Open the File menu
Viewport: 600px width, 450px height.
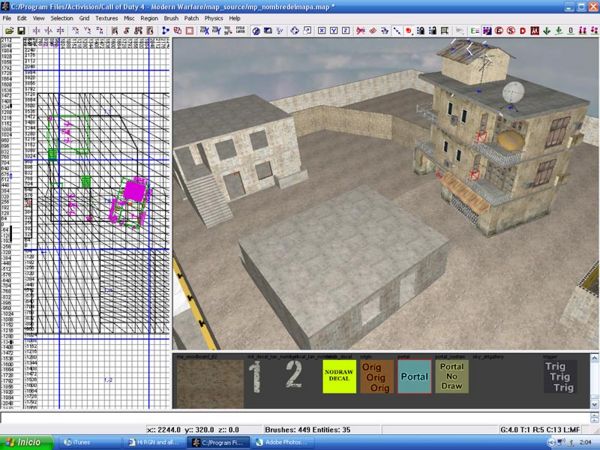[x=7, y=18]
